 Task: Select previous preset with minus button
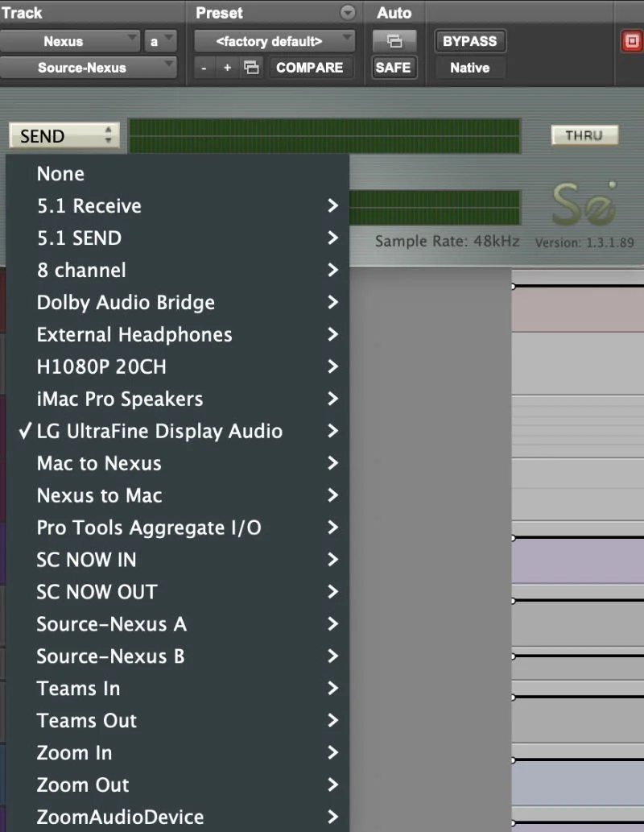204,68
